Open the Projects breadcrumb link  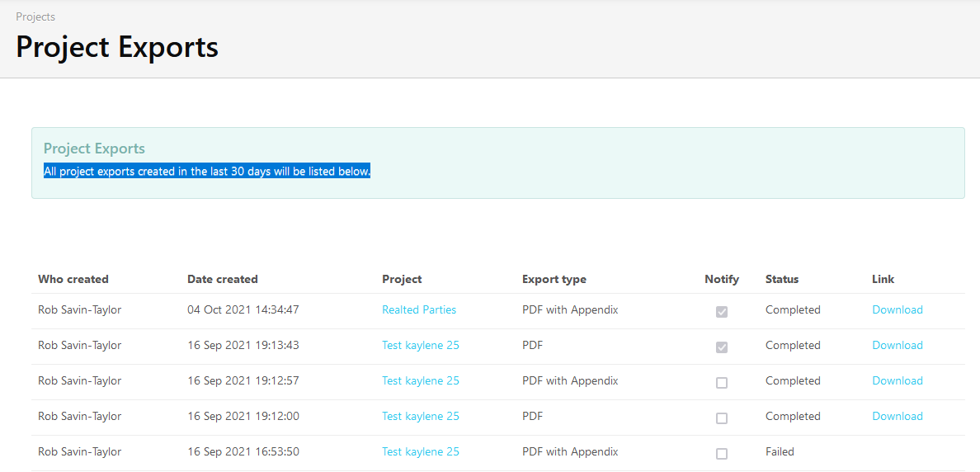(35, 17)
